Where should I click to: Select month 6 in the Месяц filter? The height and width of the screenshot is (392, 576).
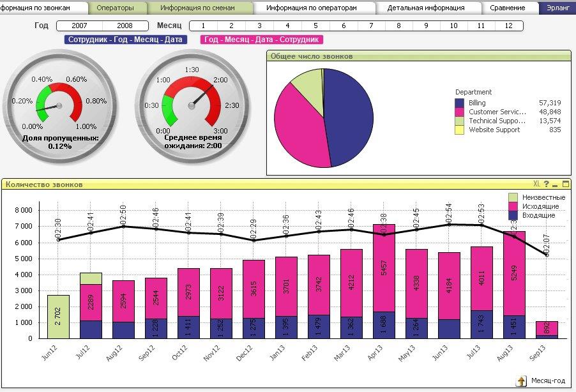(x=344, y=26)
